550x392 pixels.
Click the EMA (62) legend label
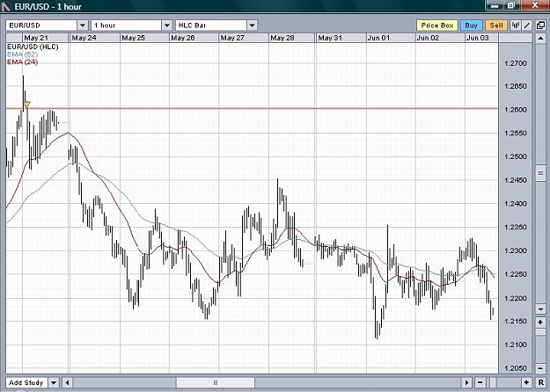pos(22,54)
